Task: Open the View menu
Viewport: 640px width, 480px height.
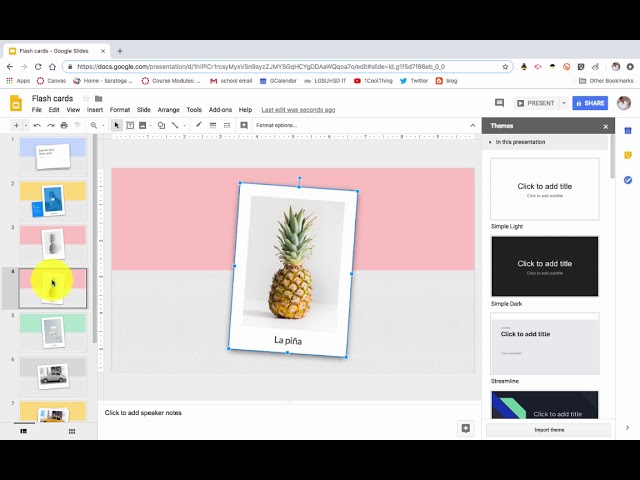Action: click(x=73, y=110)
